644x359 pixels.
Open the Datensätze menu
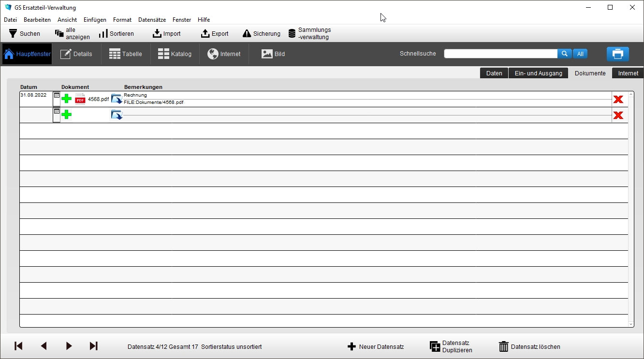(x=152, y=20)
